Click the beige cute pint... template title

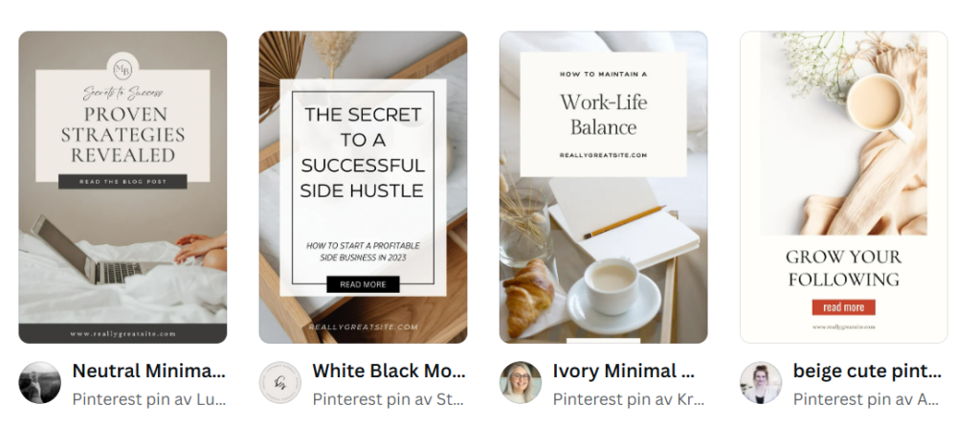point(867,371)
